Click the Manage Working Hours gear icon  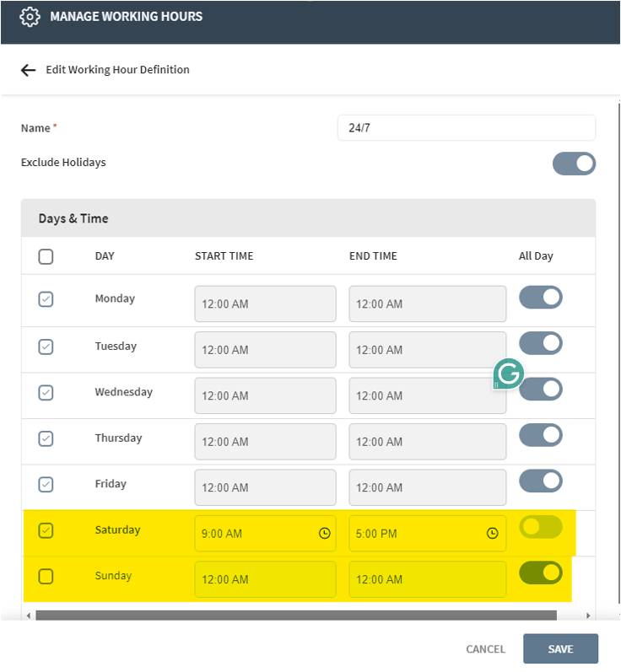[30, 17]
